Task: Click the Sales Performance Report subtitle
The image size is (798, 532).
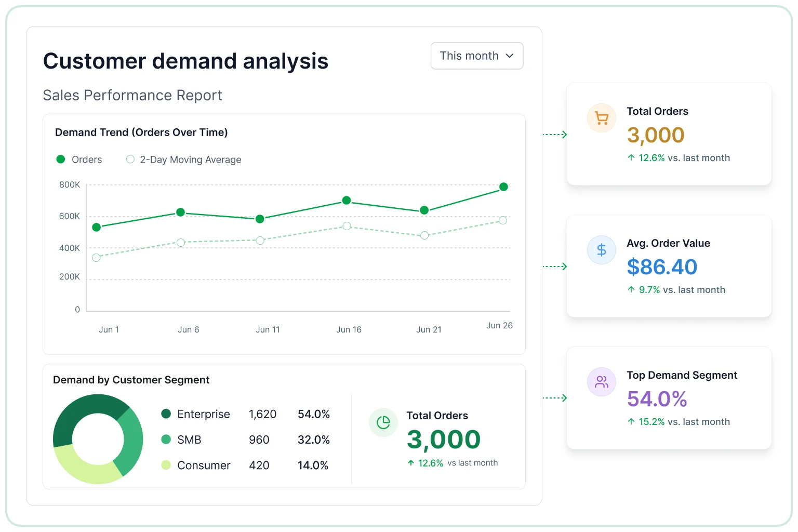Action: (x=132, y=95)
